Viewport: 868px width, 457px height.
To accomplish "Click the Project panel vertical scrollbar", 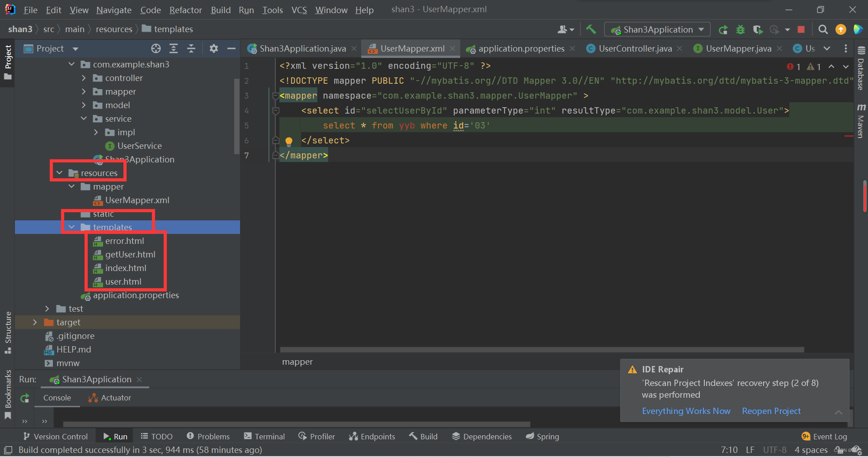I will pos(236,117).
